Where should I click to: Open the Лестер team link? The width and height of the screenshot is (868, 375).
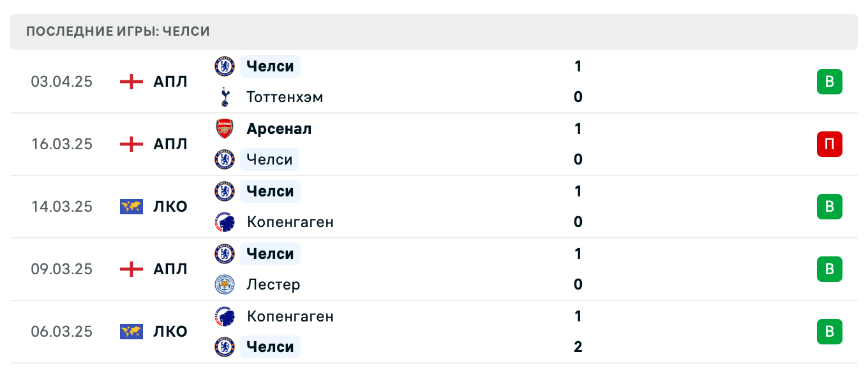point(273,284)
